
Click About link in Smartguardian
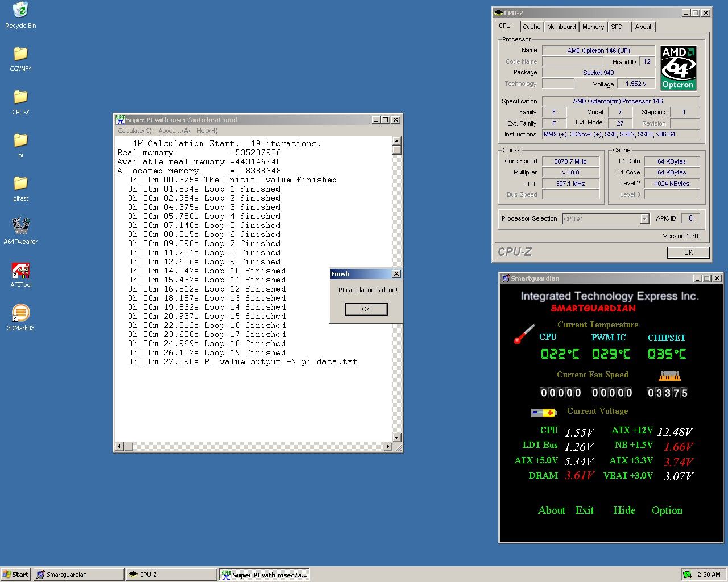coord(552,510)
